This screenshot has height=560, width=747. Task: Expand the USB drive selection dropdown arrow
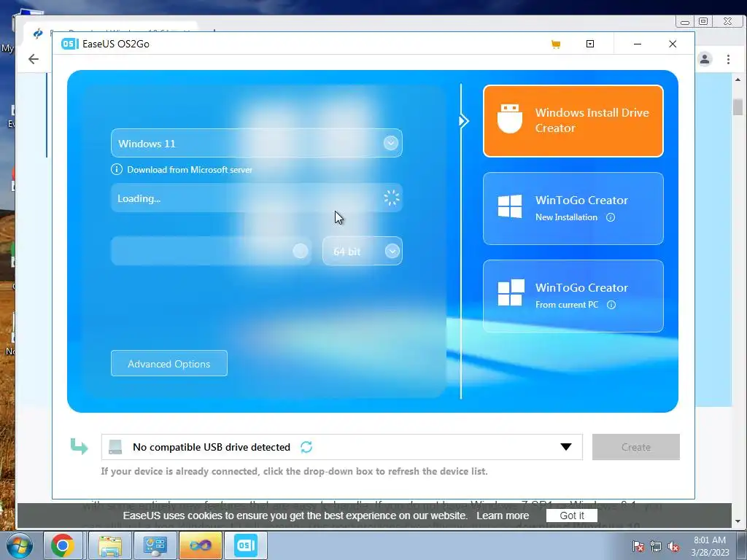[x=566, y=447]
